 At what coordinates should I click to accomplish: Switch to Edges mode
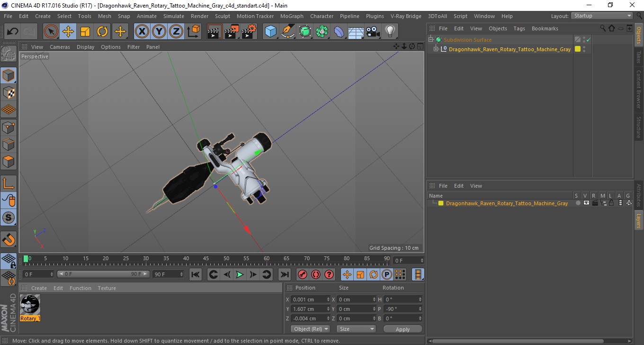[x=9, y=144]
